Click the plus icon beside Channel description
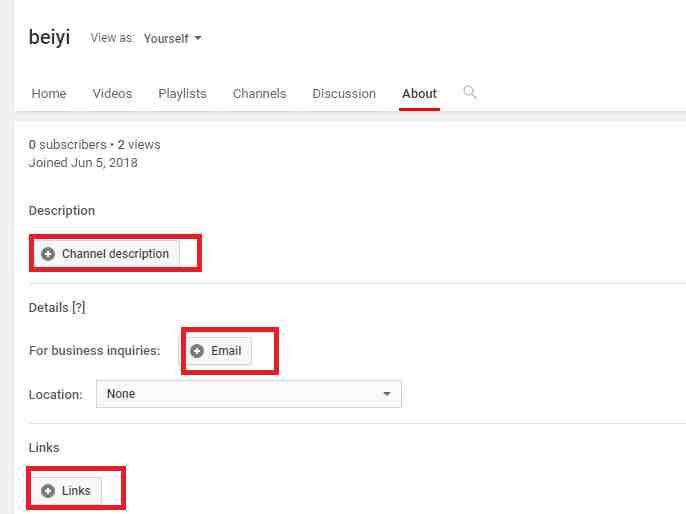Image resolution: width=686 pixels, height=514 pixels. tap(48, 254)
